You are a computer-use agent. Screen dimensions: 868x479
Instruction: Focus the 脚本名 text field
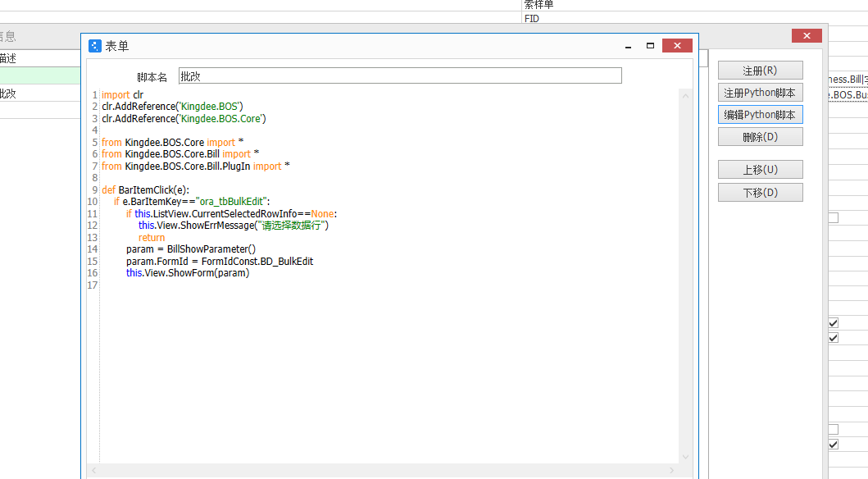click(x=400, y=76)
